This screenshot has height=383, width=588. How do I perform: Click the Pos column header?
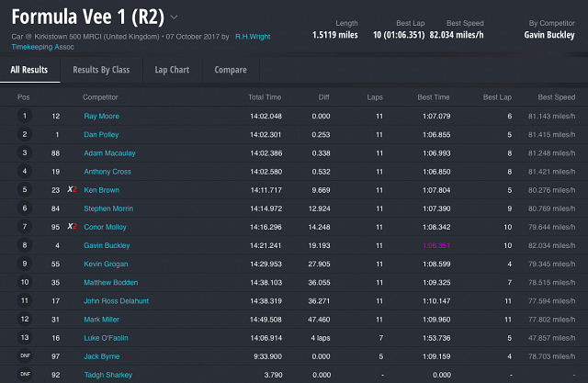coord(23,97)
